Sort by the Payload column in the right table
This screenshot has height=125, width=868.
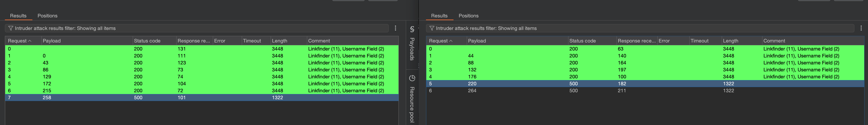coord(477,41)
